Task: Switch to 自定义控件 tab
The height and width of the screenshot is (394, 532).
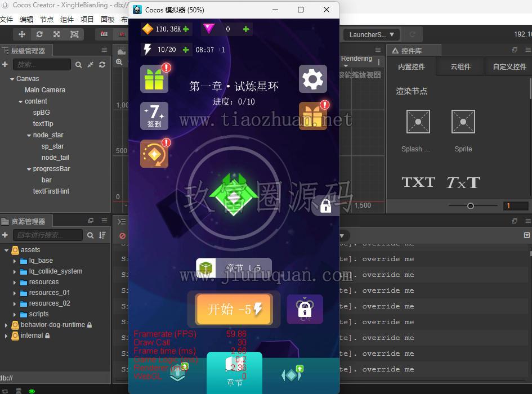Action: point(509,66)
